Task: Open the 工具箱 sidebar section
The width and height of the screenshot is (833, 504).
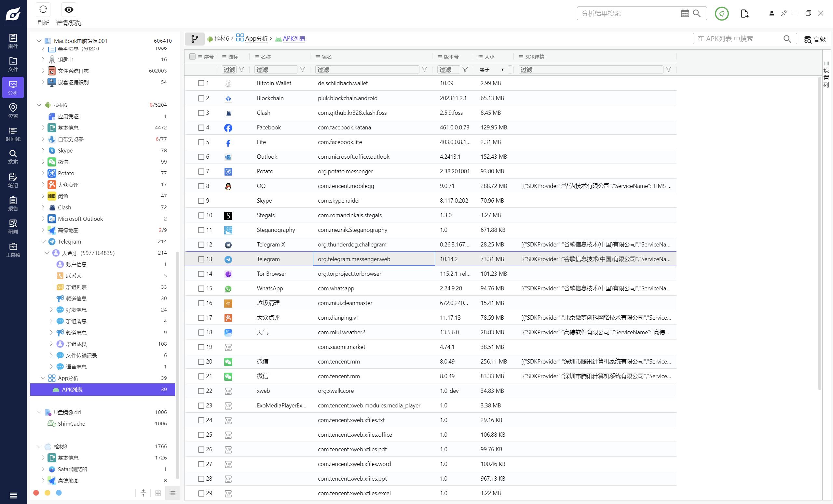Action: coord(13,250)
